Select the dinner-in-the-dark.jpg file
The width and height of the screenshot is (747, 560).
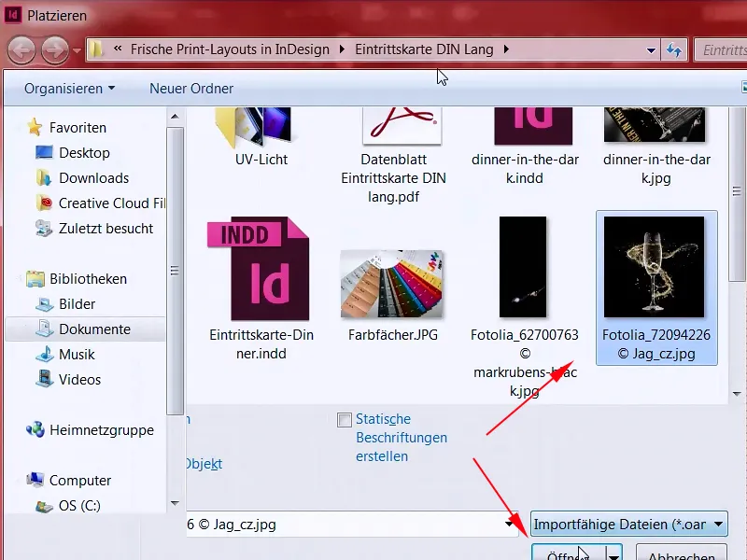pyautogui.click(x=656, y=147)
